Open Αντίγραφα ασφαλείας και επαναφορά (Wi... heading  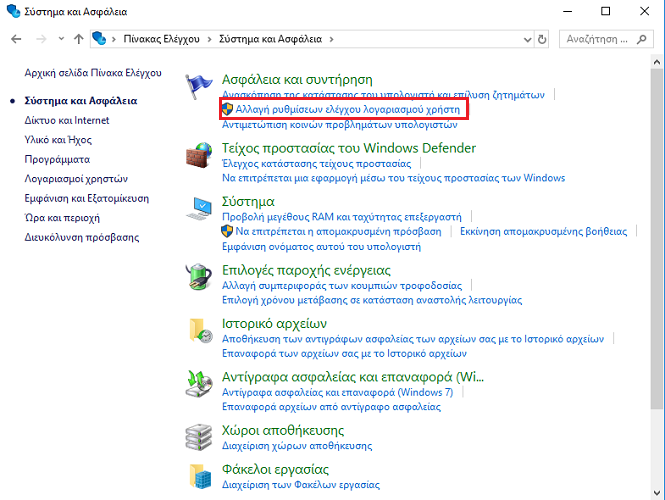(352, 377)
